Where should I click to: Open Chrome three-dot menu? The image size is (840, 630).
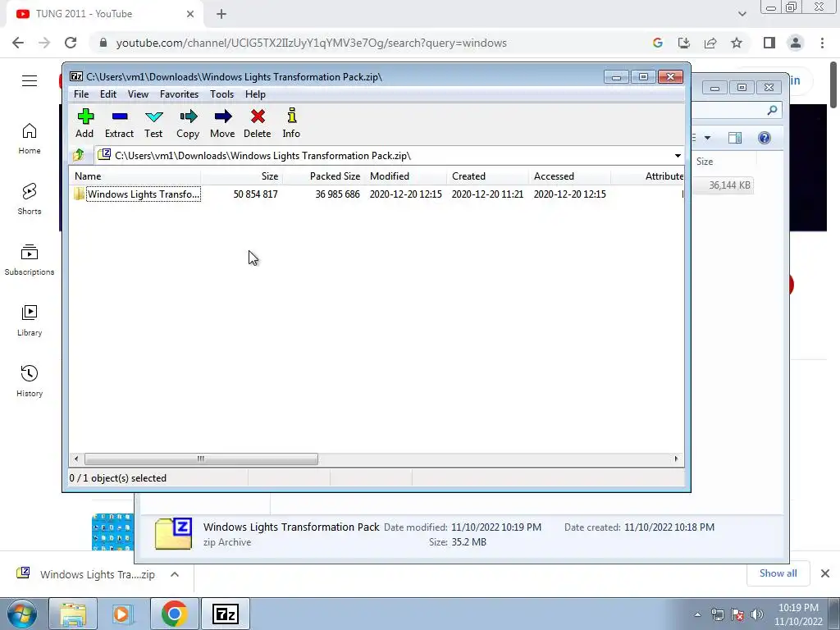pyautogui.click(x=822, y=43)
